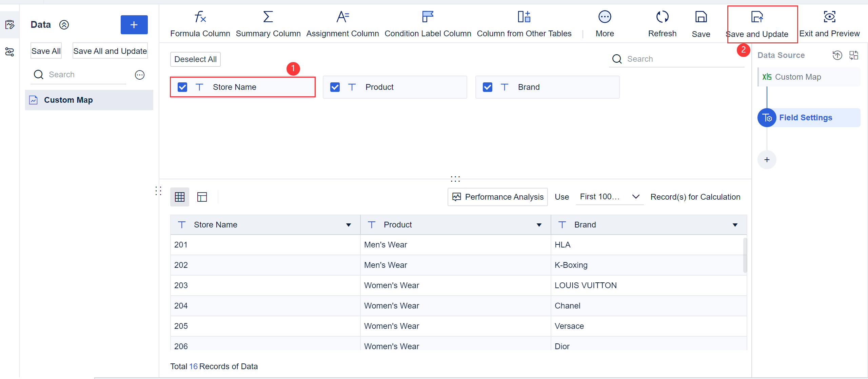Select the Assignment Column tool

342,24
